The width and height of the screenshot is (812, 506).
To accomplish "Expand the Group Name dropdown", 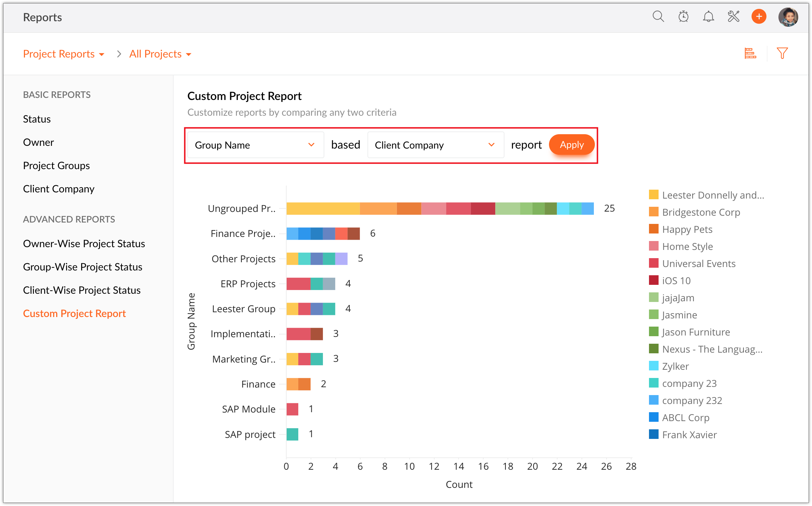I will coord(255,145).
